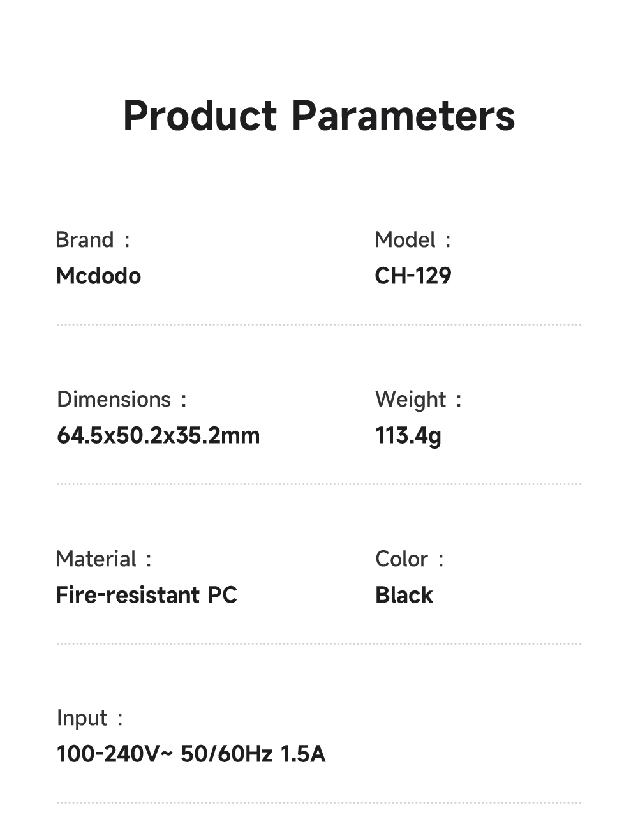Select the Black color value
The height and width of the screenshot is (840, 638).
pyautogui.click(x=404, y=595)
